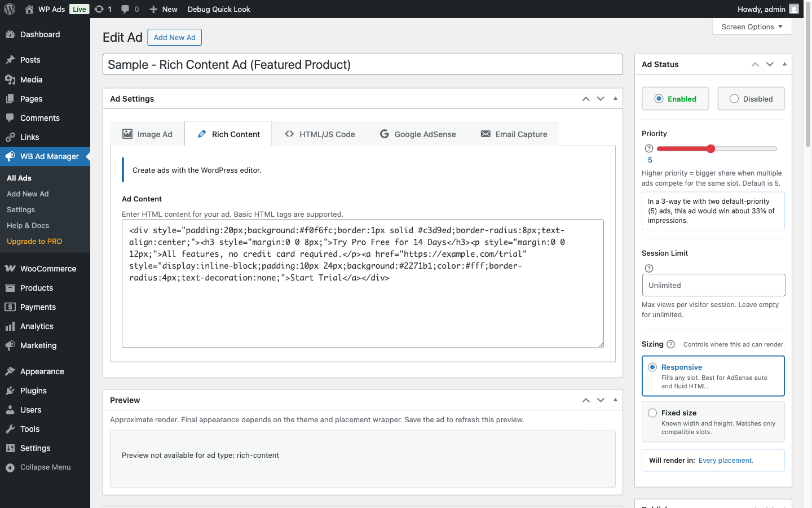
Task: Open the WordPress logo menu
Action: 10,9
